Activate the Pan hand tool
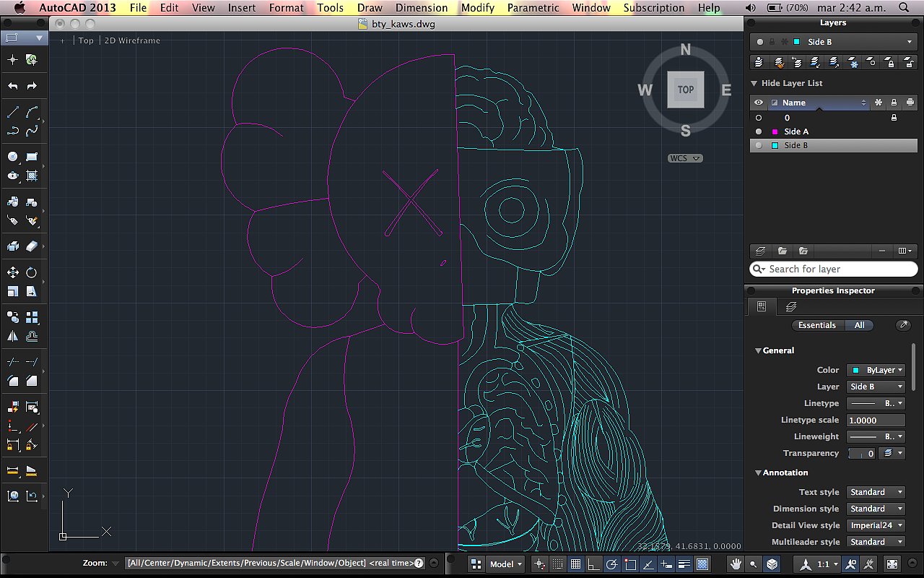 pos(736,564)
